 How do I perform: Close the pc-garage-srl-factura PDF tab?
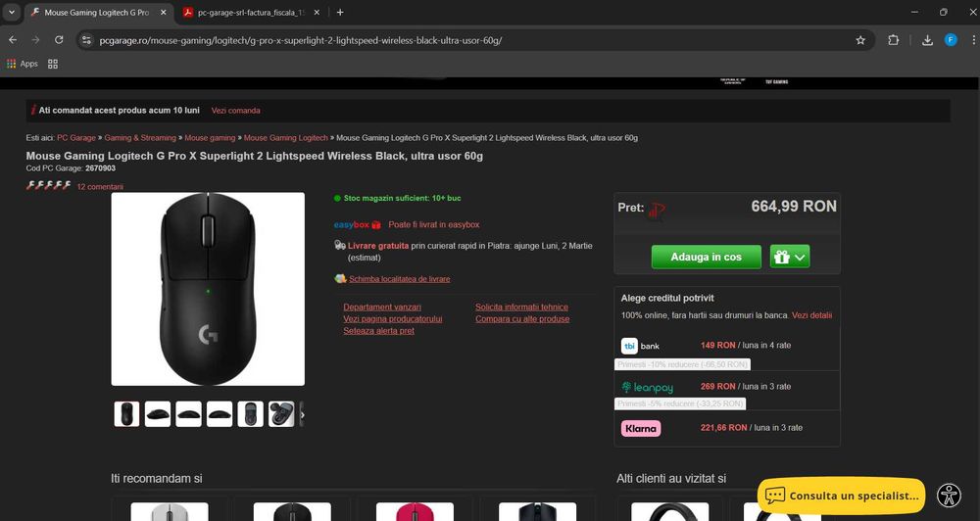317,12
